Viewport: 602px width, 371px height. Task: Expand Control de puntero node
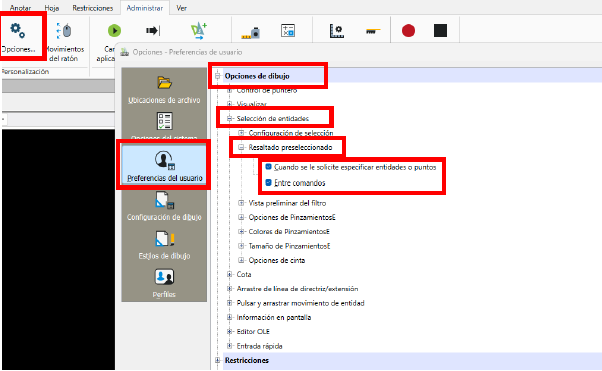[x=230, y=91]
